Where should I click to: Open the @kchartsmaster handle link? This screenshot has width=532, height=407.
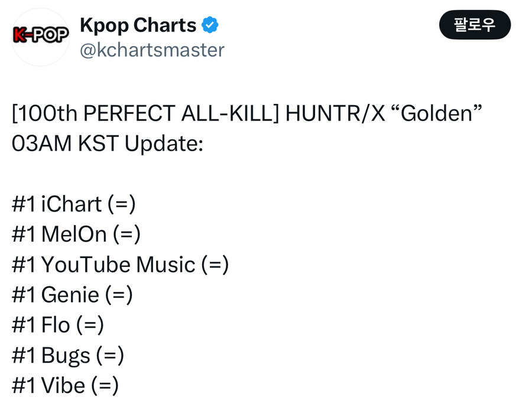click(152, 50)
